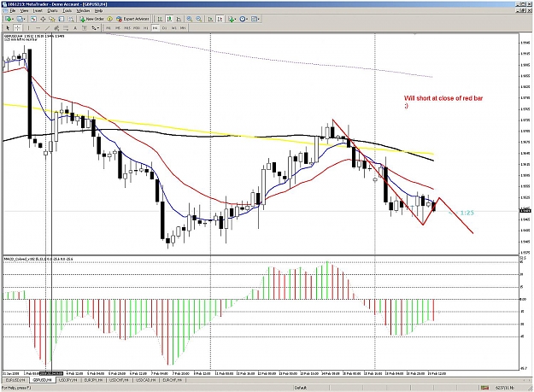This screenshot has width=534, height=392.
Task: Toggle the Expert Advisors button
Action: pos(132,19)
